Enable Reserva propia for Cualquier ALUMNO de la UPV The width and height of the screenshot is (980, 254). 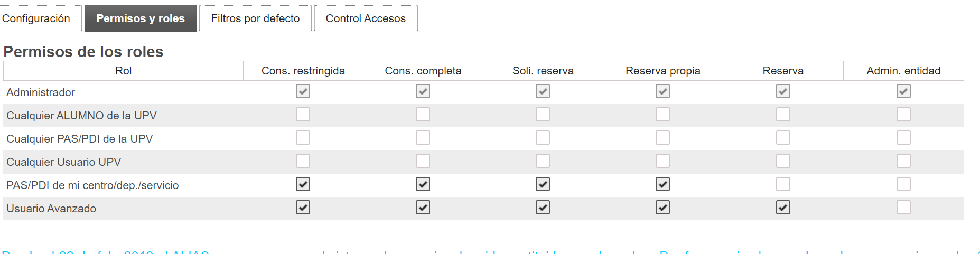click(x=662, y=115)
